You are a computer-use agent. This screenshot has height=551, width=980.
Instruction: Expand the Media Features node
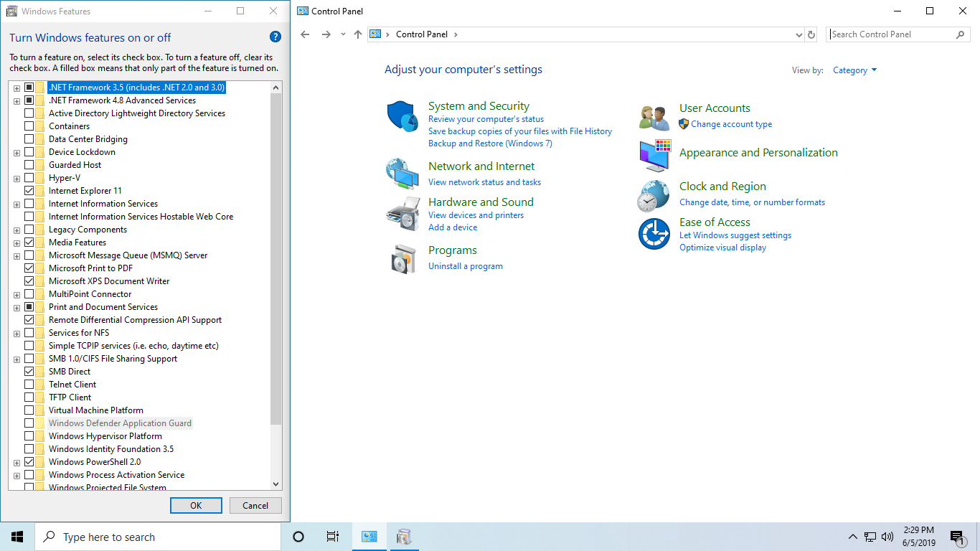[17, 242]
